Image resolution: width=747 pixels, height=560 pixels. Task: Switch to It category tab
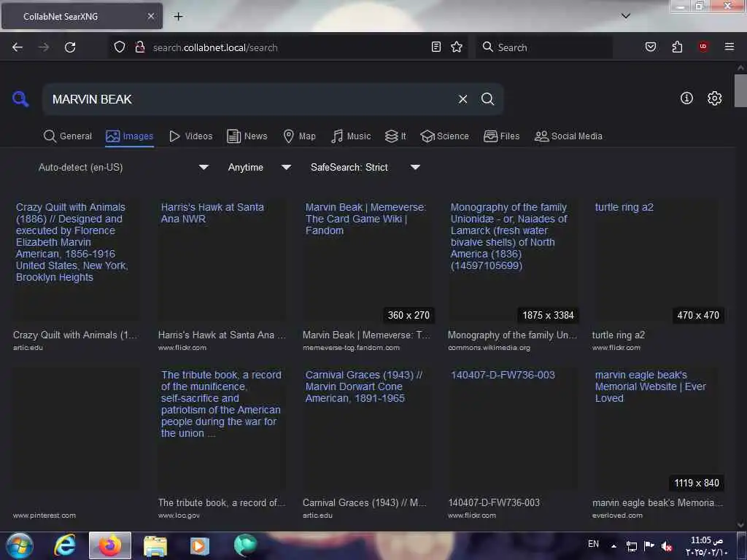pyautogui.click(x=395, y=136)
